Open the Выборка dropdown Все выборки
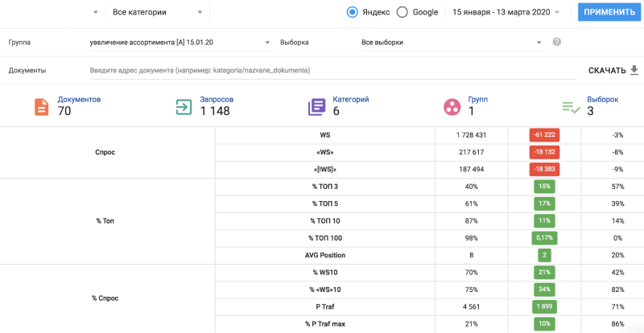644x333 pixels. [x=452, y=43]
